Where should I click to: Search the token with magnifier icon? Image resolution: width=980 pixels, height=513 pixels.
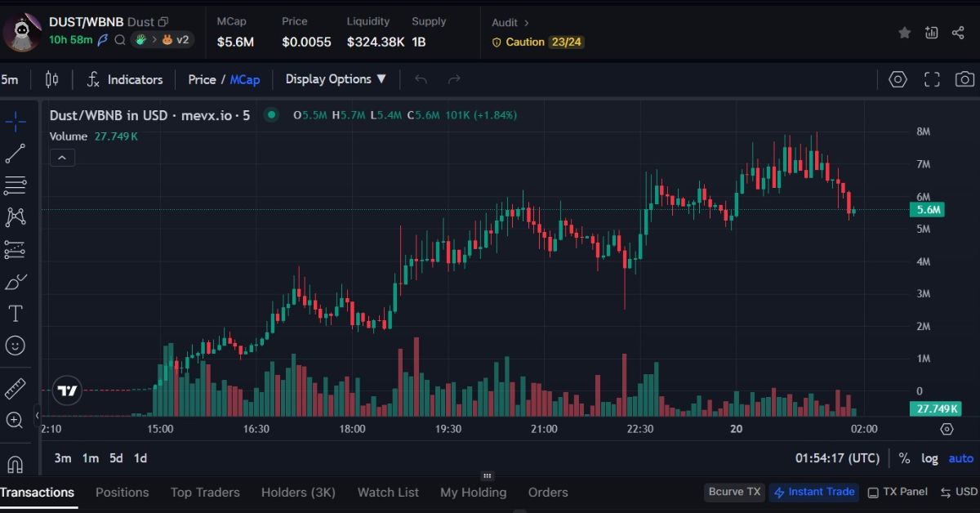[120, 39]
